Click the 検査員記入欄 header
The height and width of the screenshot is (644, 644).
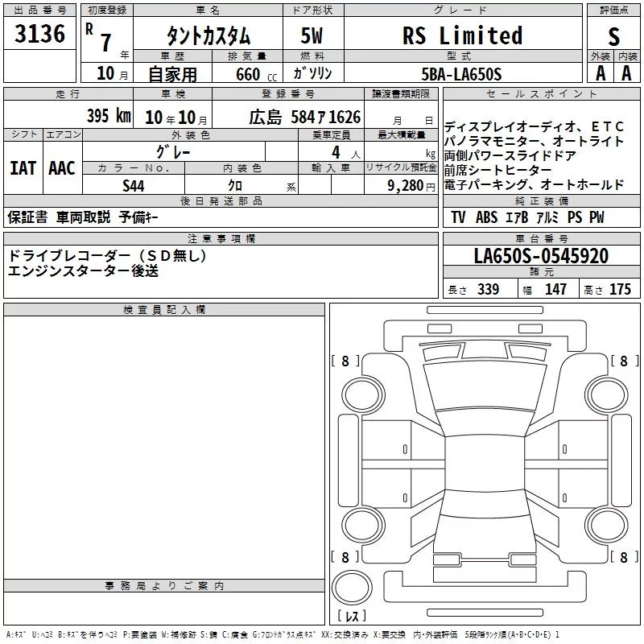tap(164, 310)
